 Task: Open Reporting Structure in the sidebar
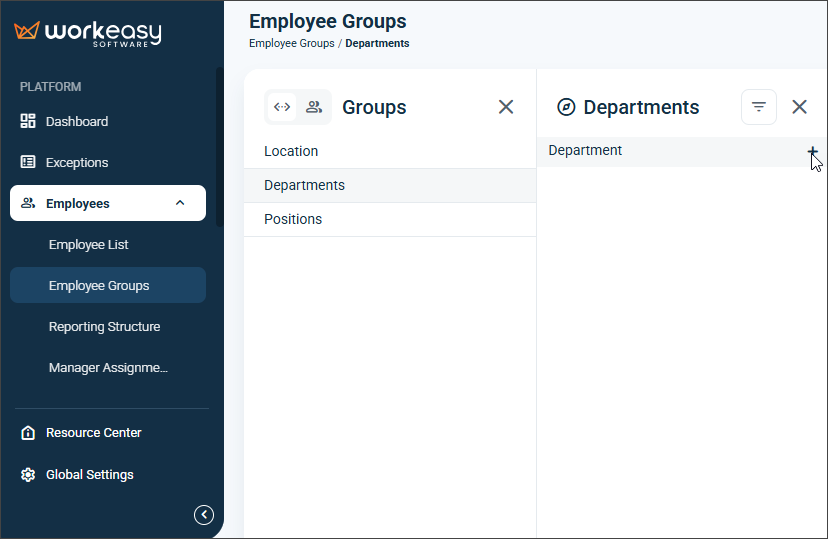pyautogui.click(x=105, y=327)
